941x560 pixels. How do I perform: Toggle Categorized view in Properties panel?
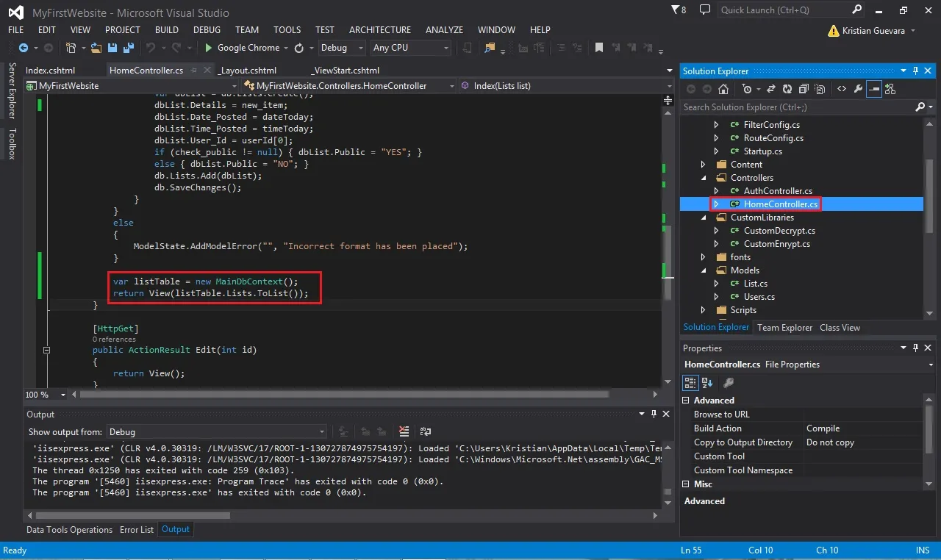click(690, 382)
